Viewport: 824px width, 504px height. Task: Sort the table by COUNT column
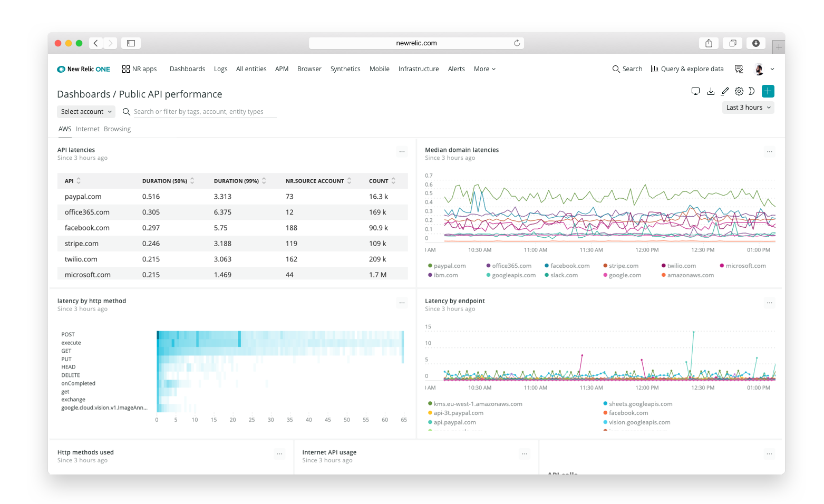click(x=382, y=181)
